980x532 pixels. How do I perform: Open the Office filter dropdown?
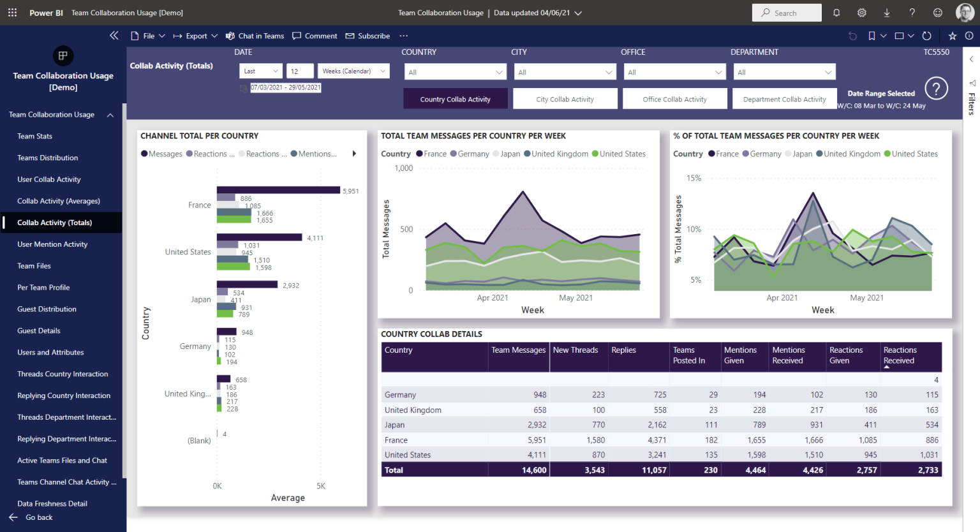click(x=675, y=72)
